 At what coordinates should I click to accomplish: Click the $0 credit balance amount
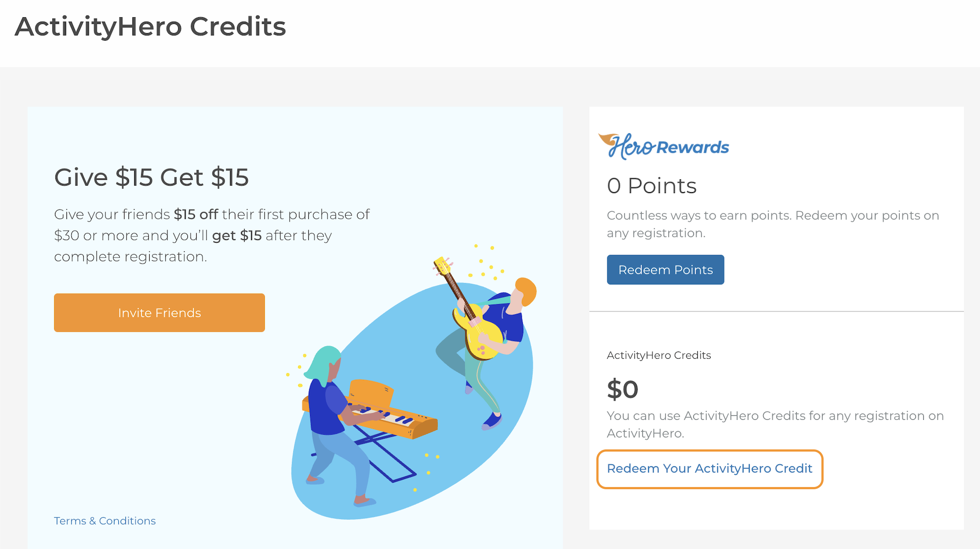622,389
